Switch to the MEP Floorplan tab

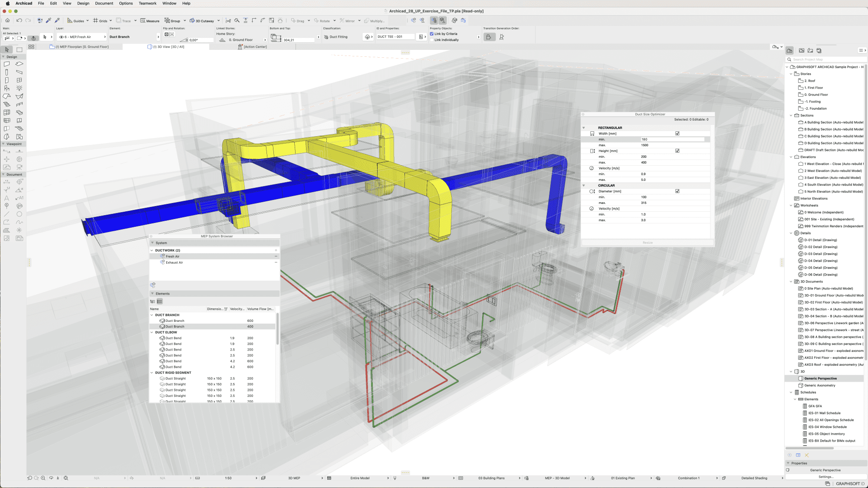pos(82,46)
